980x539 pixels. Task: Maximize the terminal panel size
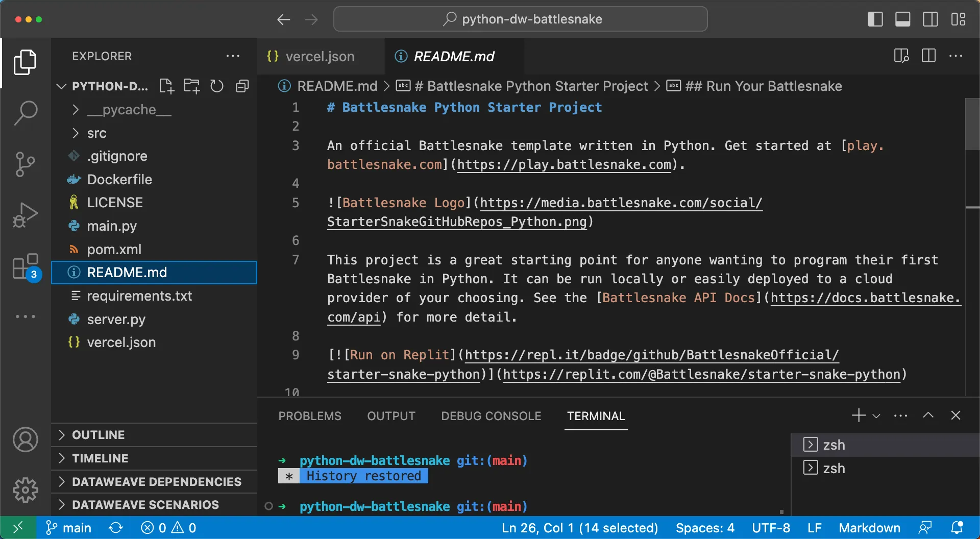[928, 415]
